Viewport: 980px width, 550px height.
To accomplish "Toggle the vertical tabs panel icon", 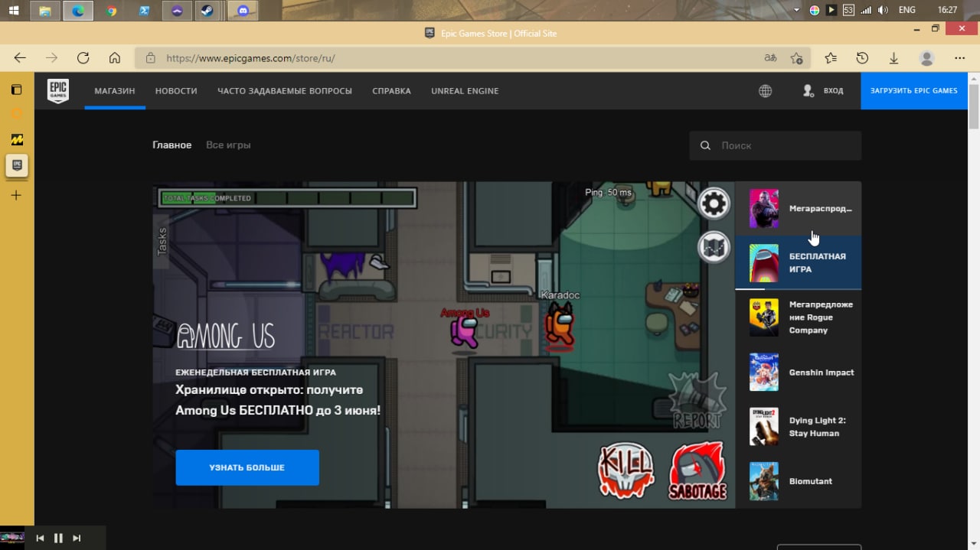I will (x=16, y=89).
